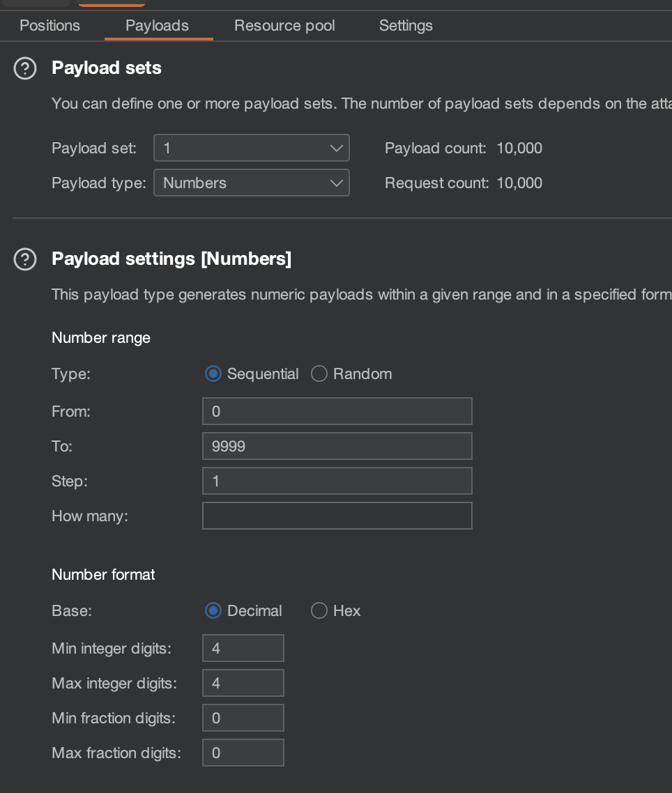Click the Payload settings help icon

(x=25, y=259)
